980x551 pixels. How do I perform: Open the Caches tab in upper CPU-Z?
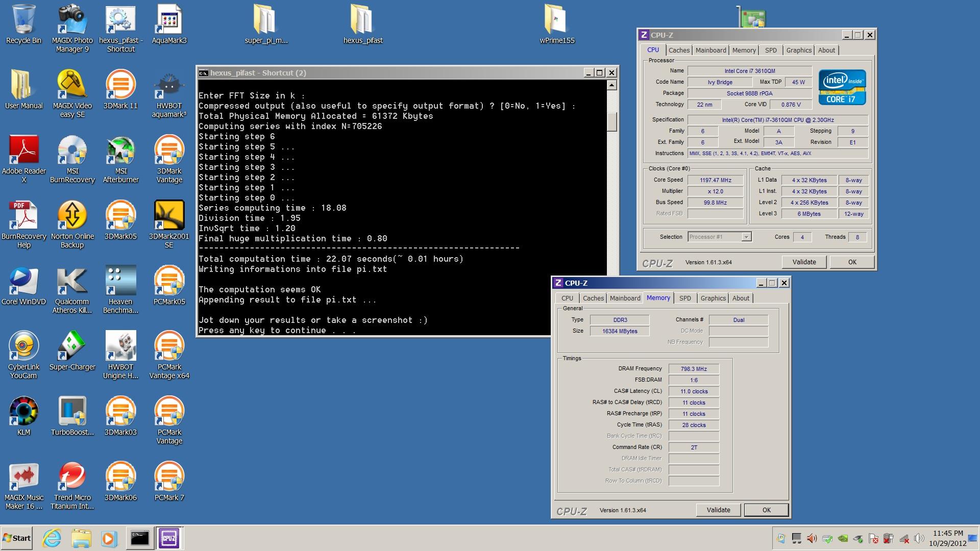(x=679, y=50)
